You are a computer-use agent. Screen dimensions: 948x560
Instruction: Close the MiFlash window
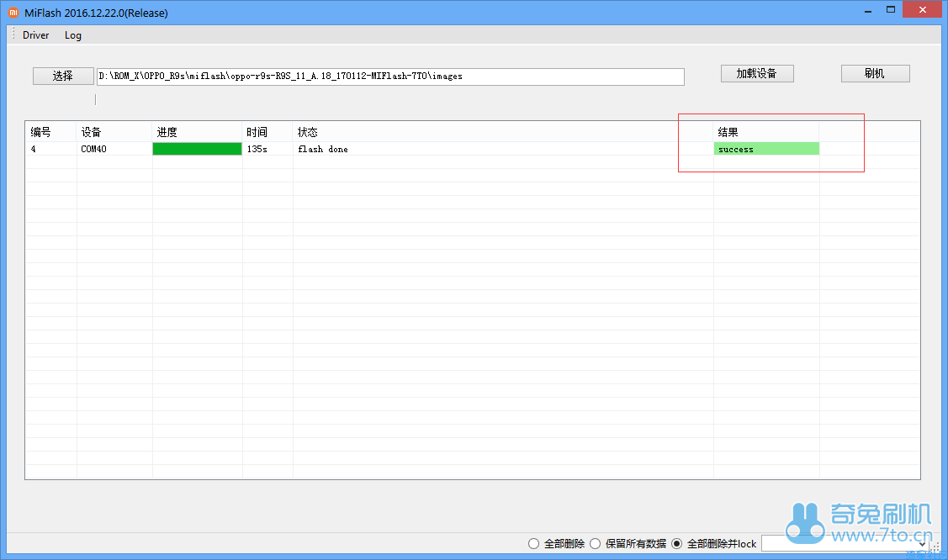pyautogui.click(x=922, y=9)
